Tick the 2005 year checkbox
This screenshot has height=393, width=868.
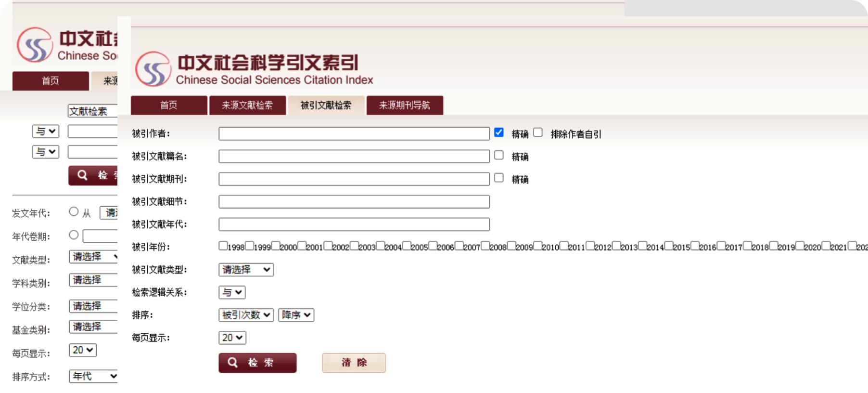point(406,246)
